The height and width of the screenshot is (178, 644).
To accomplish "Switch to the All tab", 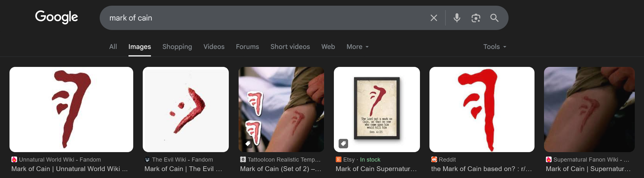I will [x=113, y=47].
